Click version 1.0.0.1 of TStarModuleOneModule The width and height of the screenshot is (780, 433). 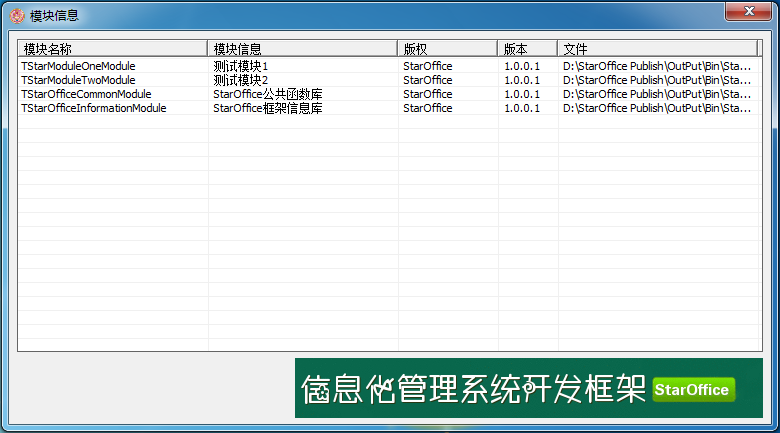click(x=522, y=66)
